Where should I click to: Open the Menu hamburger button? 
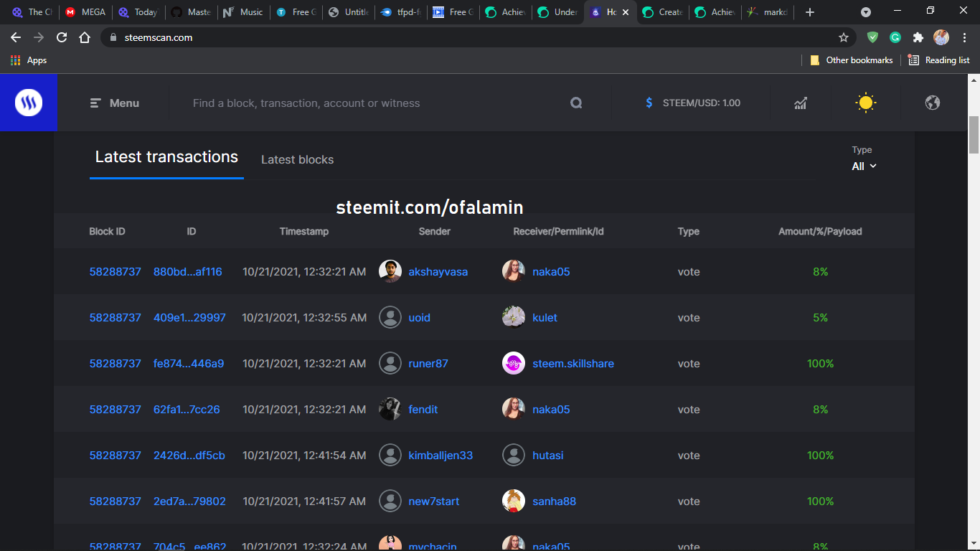(x=115, y=103)
